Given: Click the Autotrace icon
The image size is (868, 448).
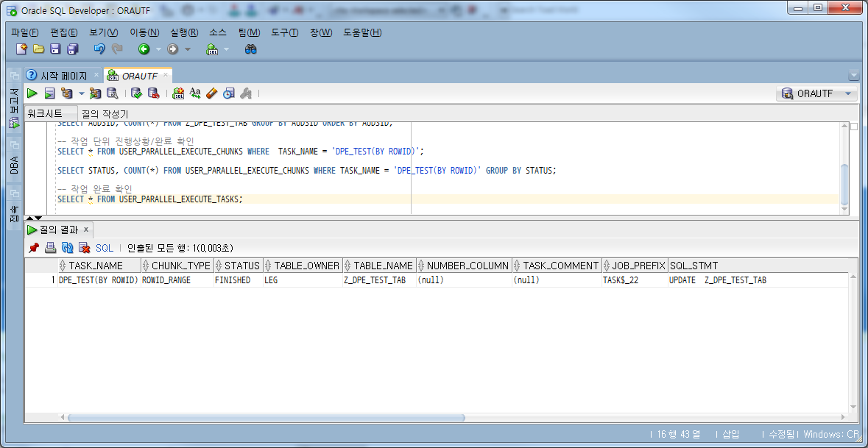Looking at the screenshot, I should point(95,93).
